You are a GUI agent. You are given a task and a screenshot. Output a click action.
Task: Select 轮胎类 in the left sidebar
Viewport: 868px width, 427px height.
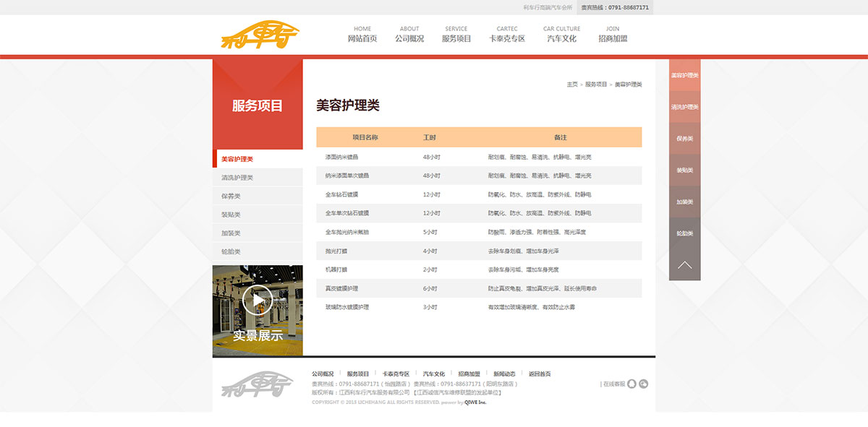point(231,252)
